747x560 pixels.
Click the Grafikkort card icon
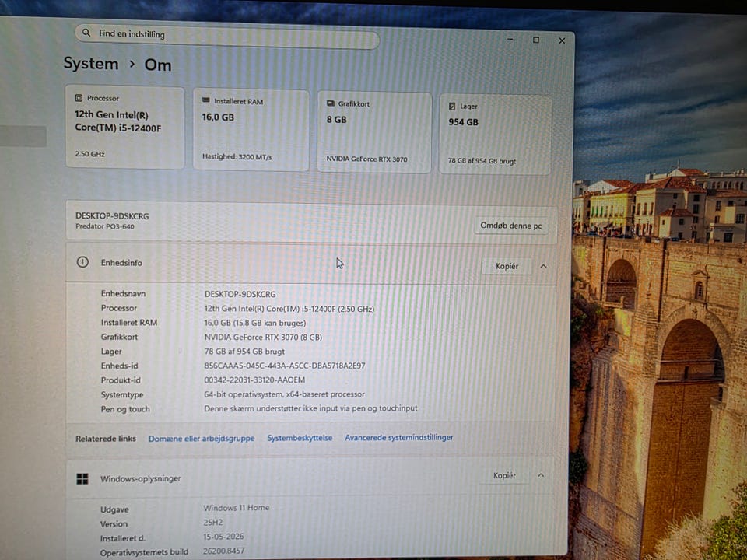click(x=331, y=103)
